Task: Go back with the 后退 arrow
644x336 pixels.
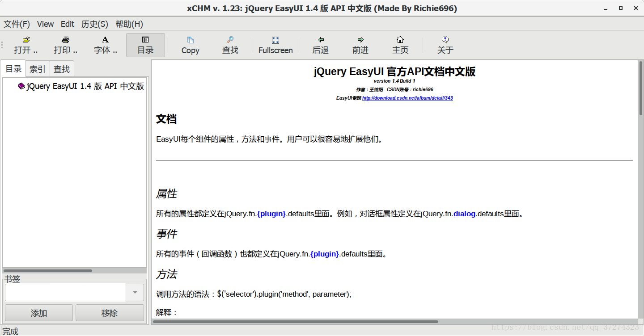Action: click(x=321, y=40)
